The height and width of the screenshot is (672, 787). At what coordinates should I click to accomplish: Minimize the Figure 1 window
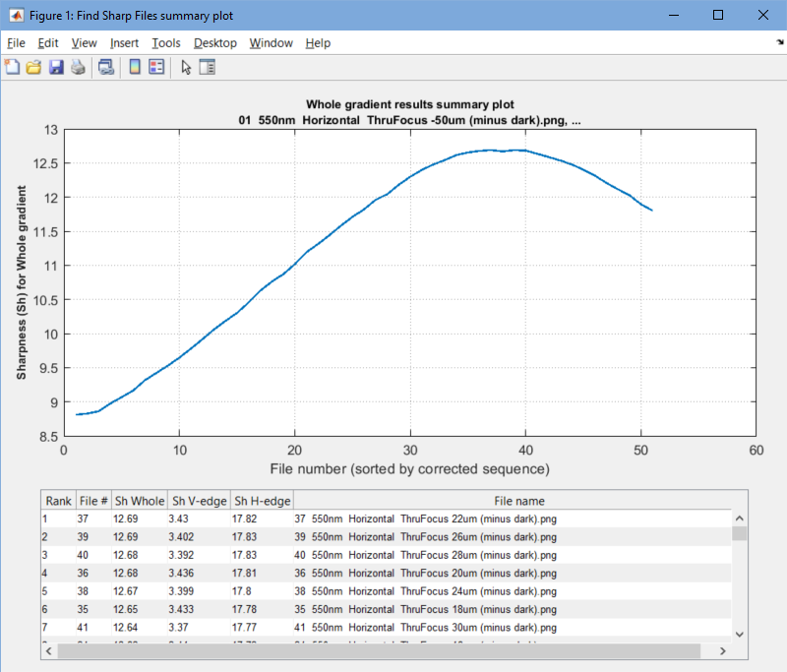coord(674,15)
